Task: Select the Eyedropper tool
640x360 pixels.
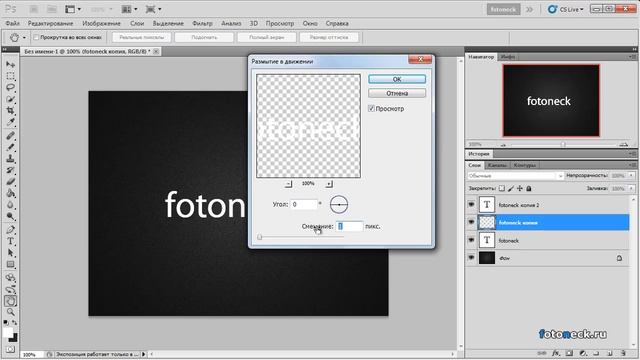Action: [10, 122]
